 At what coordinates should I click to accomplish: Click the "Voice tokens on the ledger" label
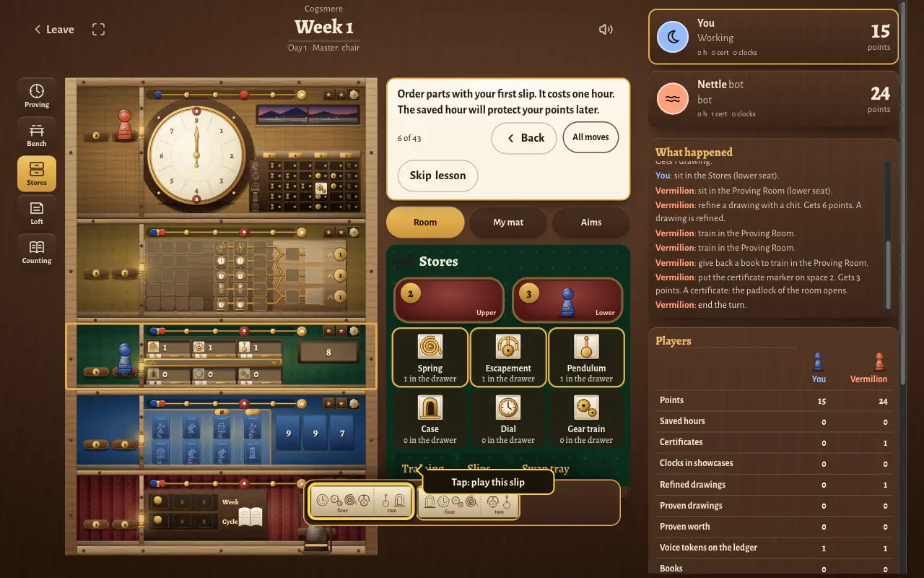click(708, 548)
